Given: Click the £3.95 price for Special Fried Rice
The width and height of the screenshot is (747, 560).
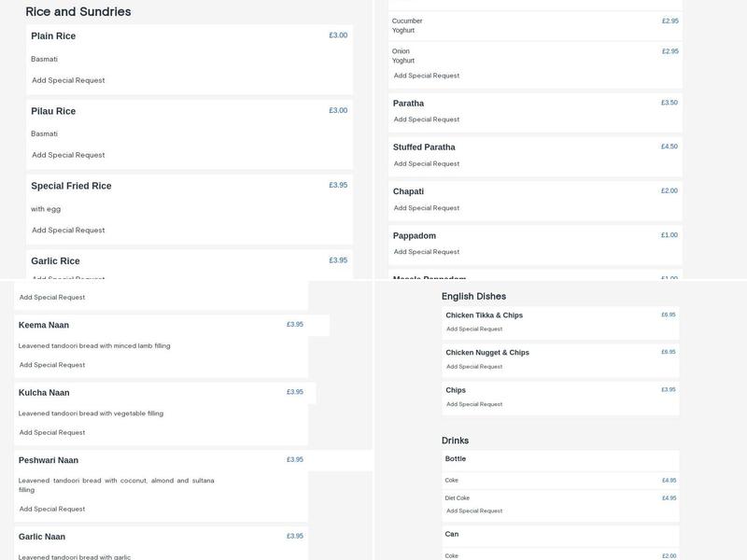Looking at the screenshot, I should pyautogui.click(x=337, y=185).
